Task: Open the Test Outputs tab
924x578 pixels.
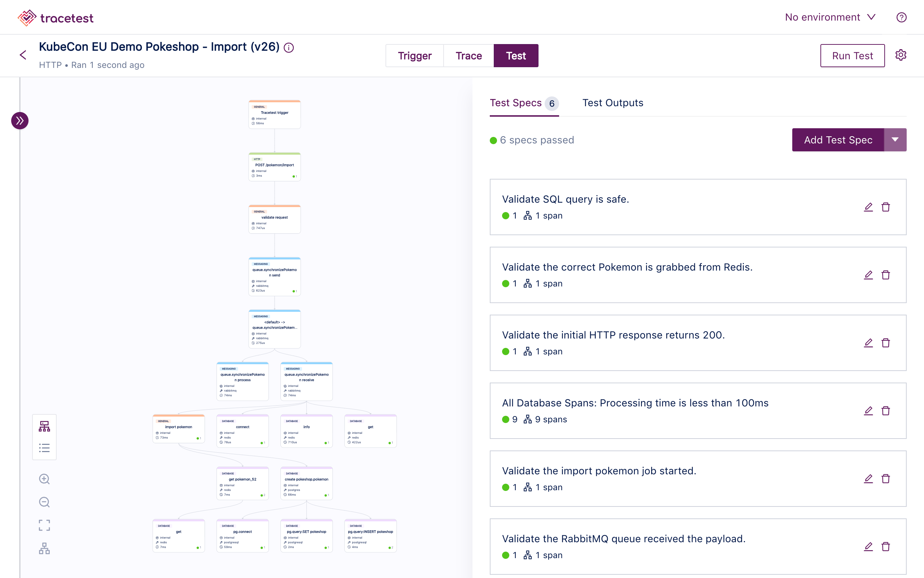Action: tap(613, 103)
